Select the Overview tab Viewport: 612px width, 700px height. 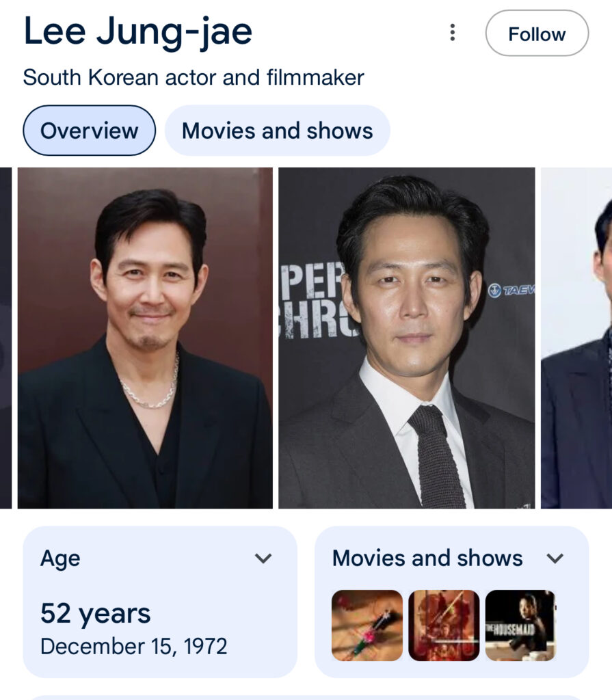click(x=89, y=131)
